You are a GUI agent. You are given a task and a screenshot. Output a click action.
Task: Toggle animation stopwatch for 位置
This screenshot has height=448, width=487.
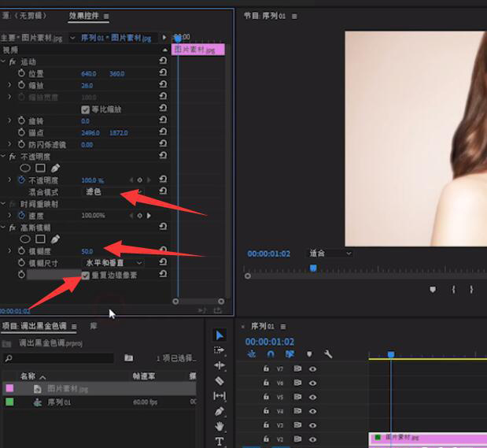click(x=21, y=73)
